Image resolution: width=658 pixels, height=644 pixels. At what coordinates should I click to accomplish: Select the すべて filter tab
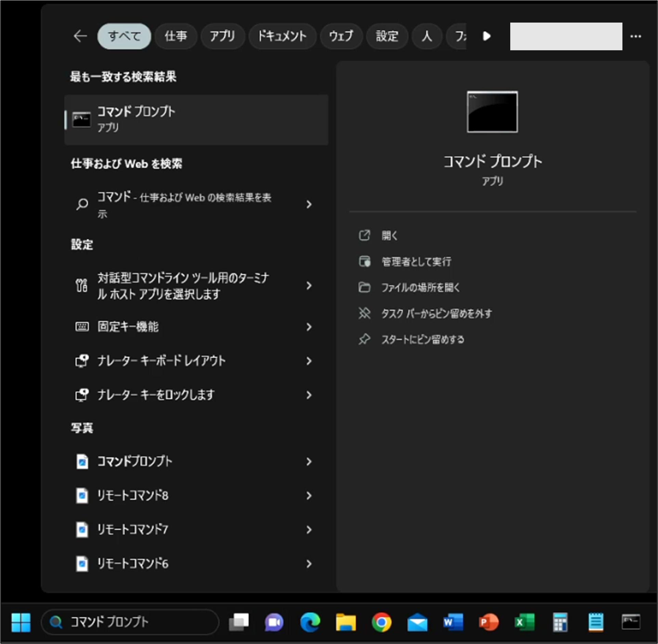coord(124,36)
